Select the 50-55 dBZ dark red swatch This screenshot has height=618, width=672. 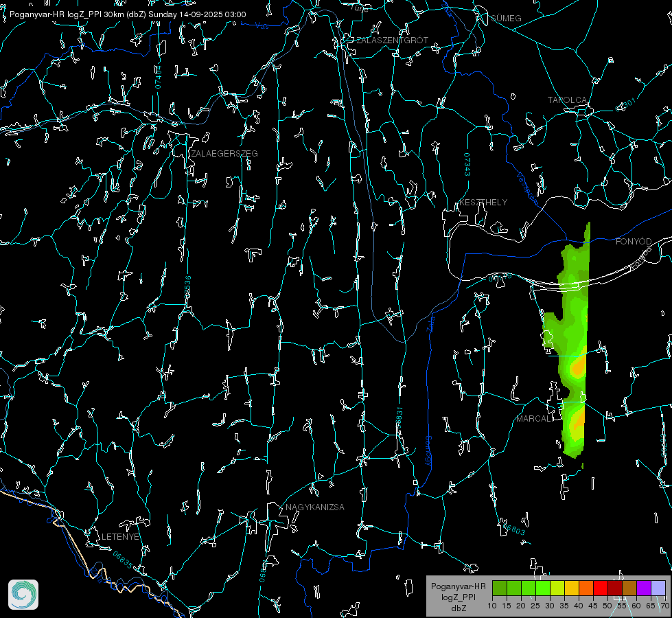615,588
